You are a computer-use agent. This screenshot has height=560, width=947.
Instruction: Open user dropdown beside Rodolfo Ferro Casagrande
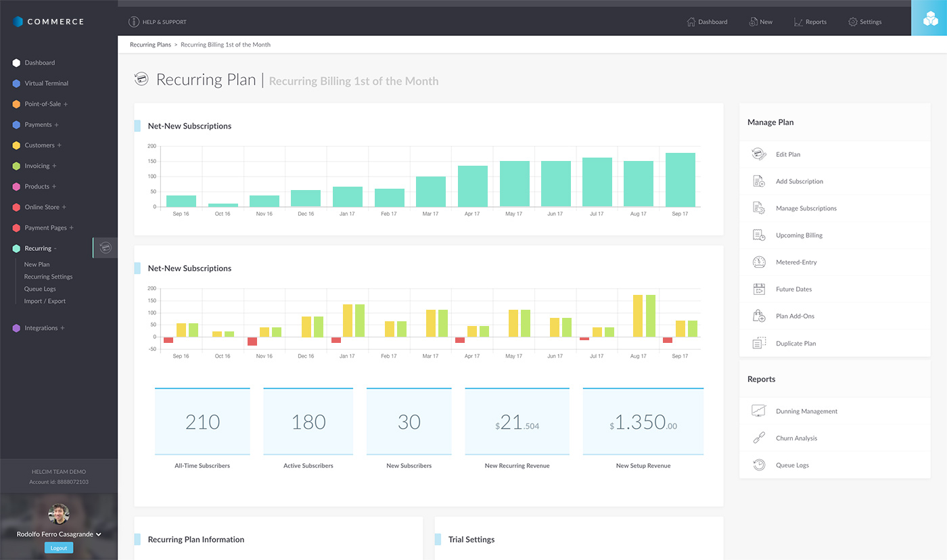click(99, 534)
